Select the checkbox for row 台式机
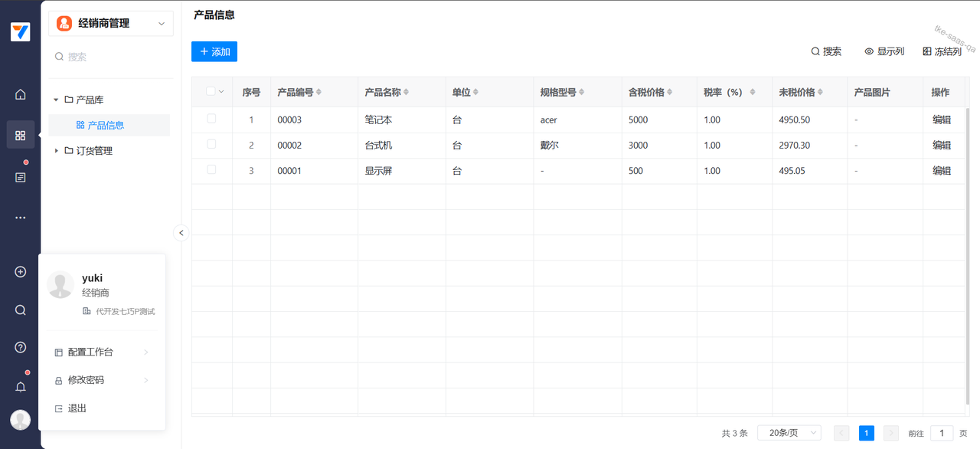Viewport: 980px width, 449px height. pyautogui.click(x=211, y=144)
